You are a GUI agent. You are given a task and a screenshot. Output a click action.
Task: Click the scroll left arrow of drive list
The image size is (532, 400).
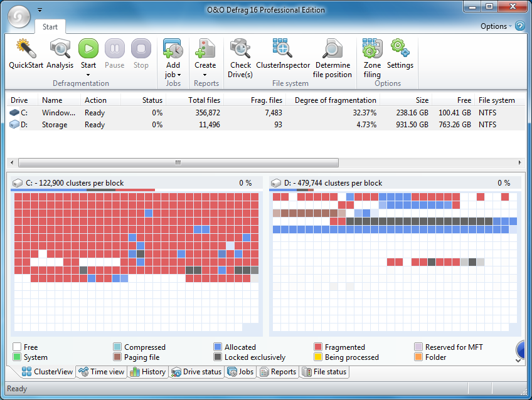[x=12, y=163]
